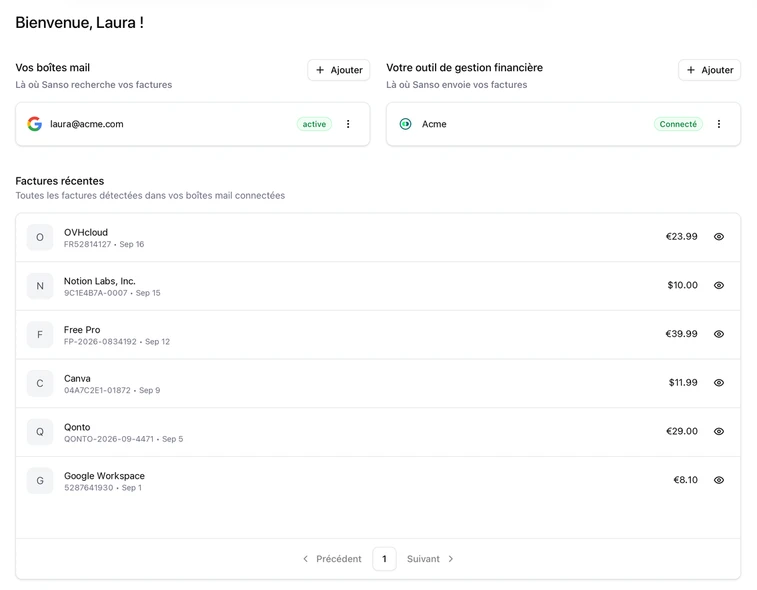
Task: Open the Notion Labs, Inc. invoice name
Action: 99,281
